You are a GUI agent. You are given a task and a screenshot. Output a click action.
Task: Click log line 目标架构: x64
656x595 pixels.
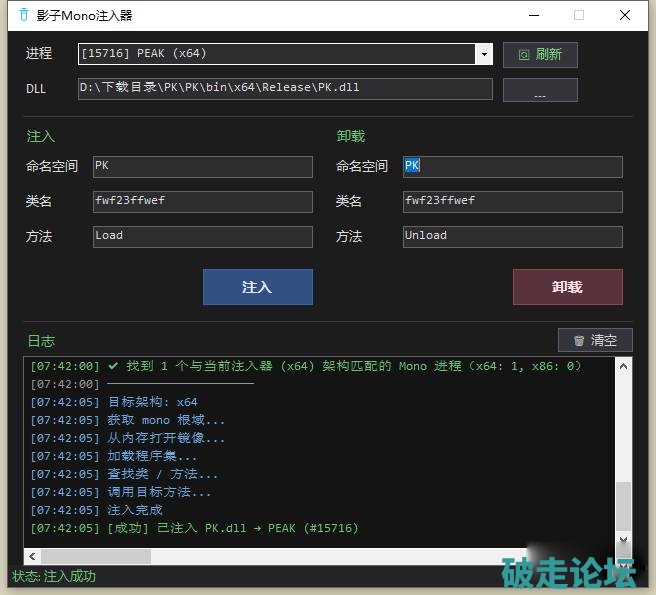tap(114, 402)
